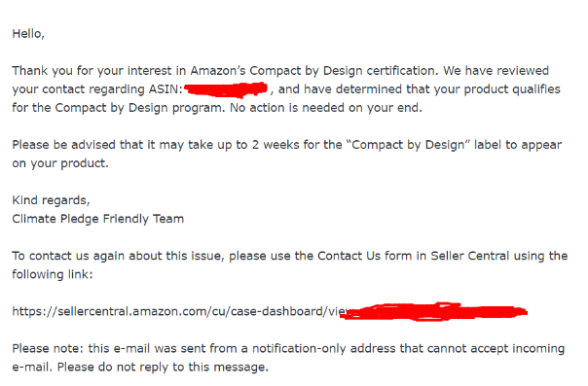Click the phrase "No action is needed on your end."

point(326,108)
